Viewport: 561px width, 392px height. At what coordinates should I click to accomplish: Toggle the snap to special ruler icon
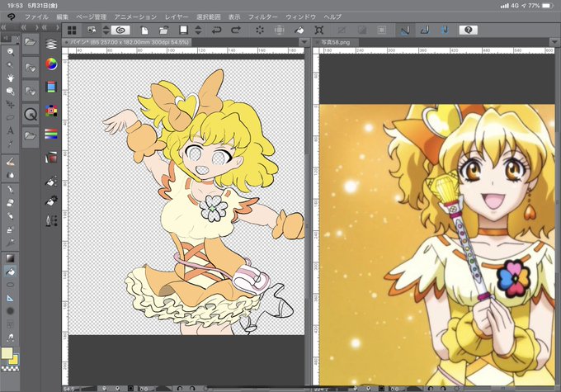tap(425, 30)
